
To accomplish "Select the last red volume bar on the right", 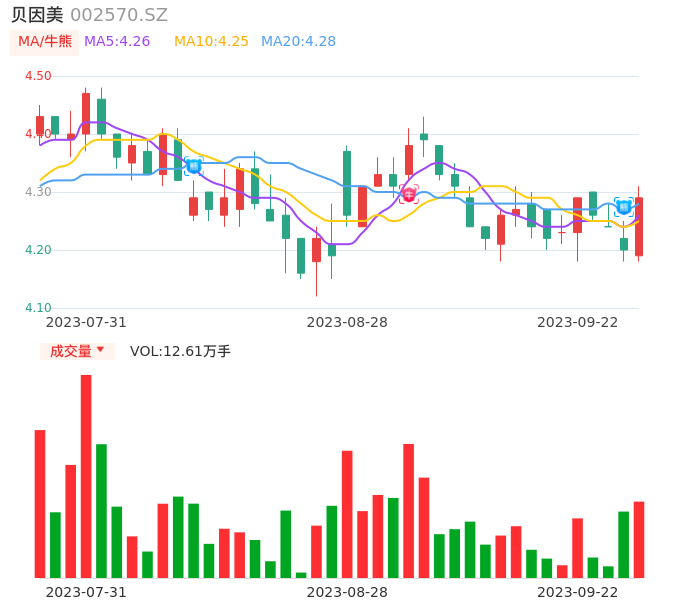I will pyautogui.click(x=639, y=540).
